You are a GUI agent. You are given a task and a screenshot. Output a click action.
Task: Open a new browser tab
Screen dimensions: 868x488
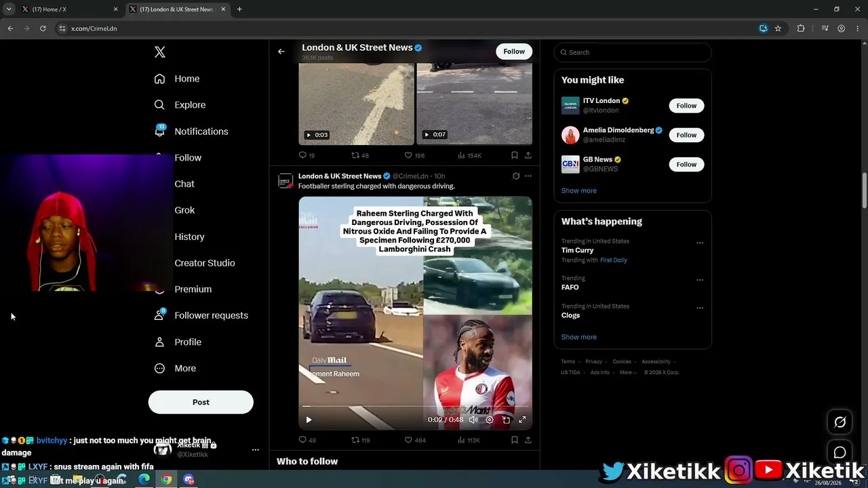[239, 9]
